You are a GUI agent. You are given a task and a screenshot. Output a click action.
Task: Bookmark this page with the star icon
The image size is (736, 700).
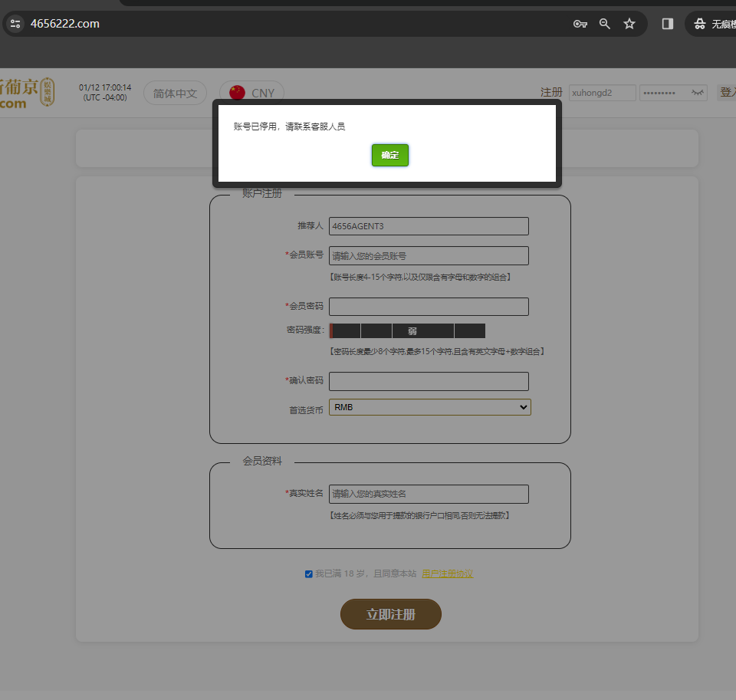tap(629, 24)
